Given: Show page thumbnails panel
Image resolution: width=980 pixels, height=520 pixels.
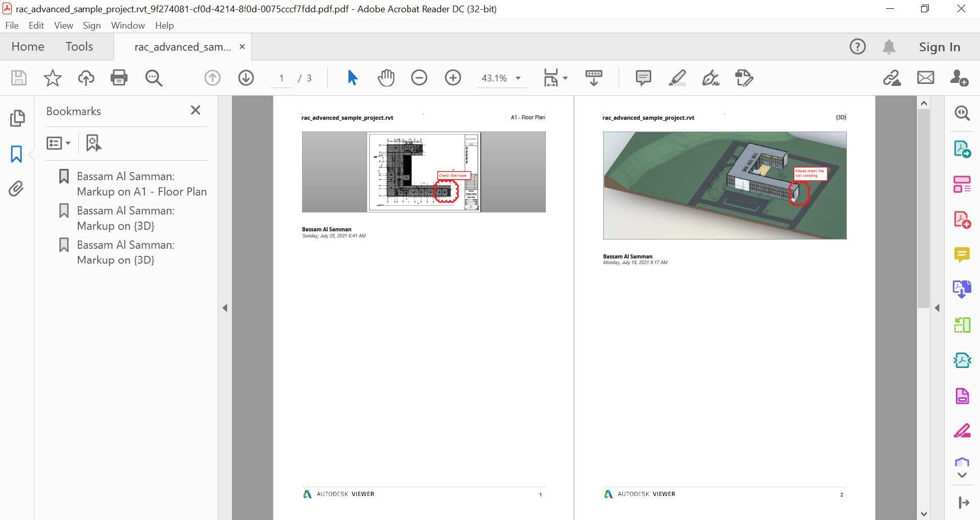Looking at the screenshot, I should (x=17, y=118).
